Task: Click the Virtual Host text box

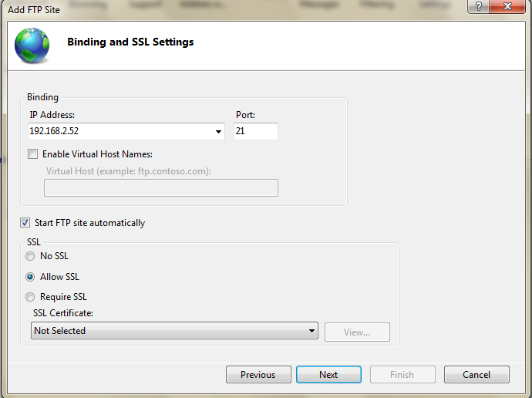Action: 160,187
